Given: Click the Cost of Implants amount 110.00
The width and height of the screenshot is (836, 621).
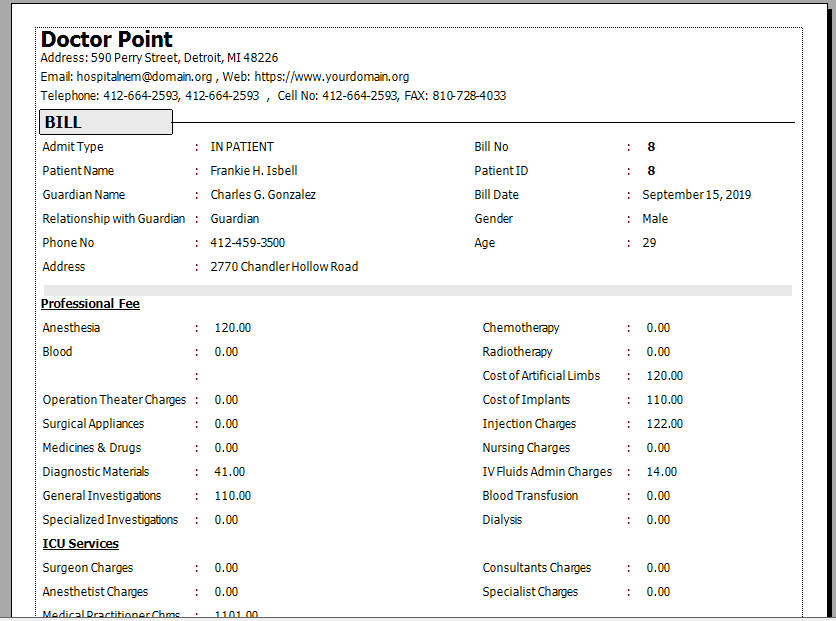Looking at the screenshot, I should 664,400.
